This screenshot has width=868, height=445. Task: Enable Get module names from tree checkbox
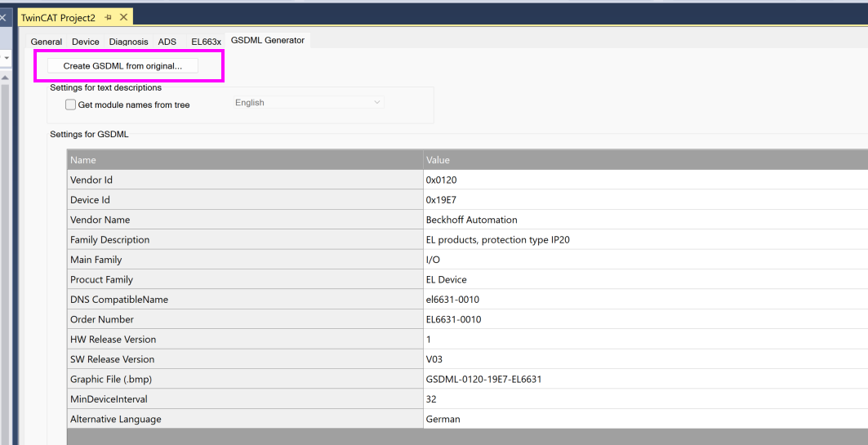(70, 105)
